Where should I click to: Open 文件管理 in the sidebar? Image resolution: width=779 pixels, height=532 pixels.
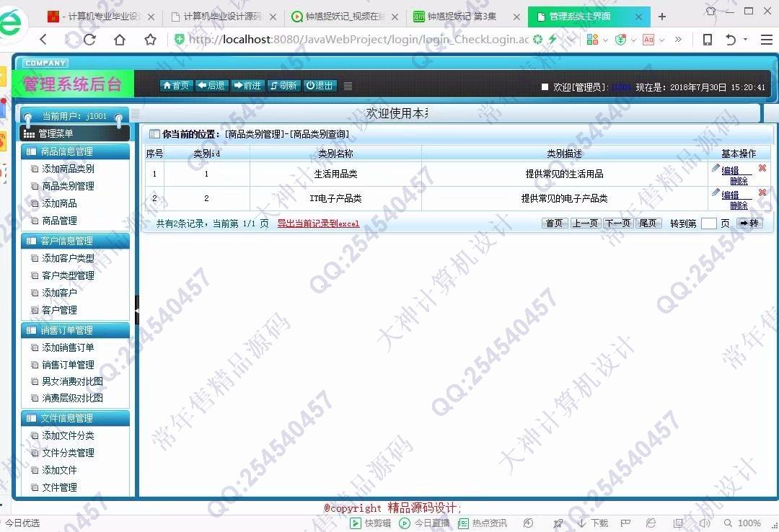tap(59, 487)
